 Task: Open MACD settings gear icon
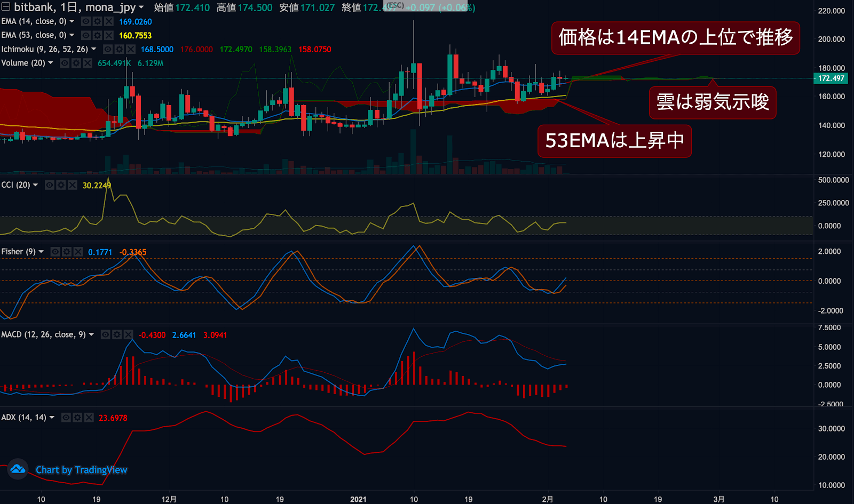(117, 335)
